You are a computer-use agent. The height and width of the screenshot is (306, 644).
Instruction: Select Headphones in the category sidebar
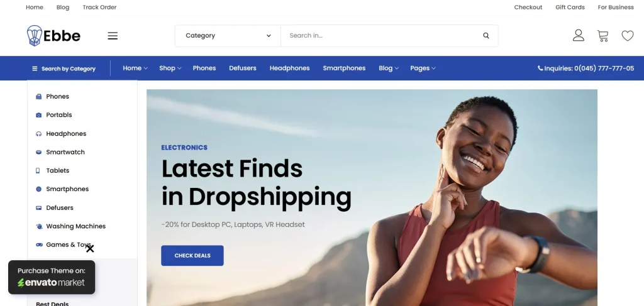tap(65, 134)
